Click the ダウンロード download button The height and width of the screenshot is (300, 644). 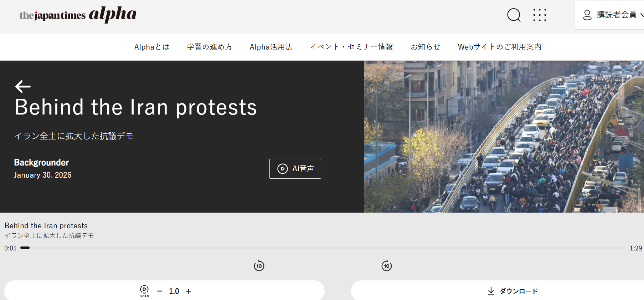click(x=512, y=291)
